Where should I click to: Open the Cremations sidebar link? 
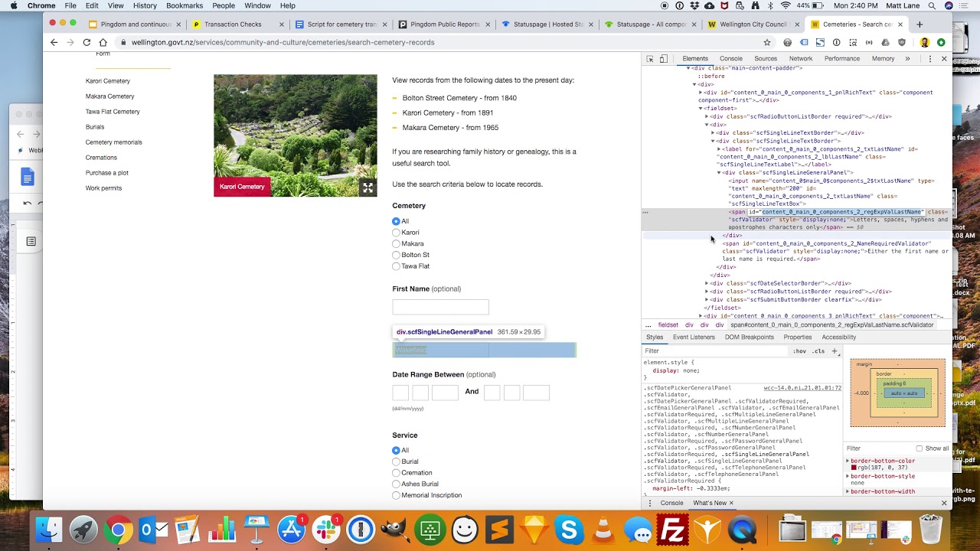pyautogui.click(x=101, y=158)
